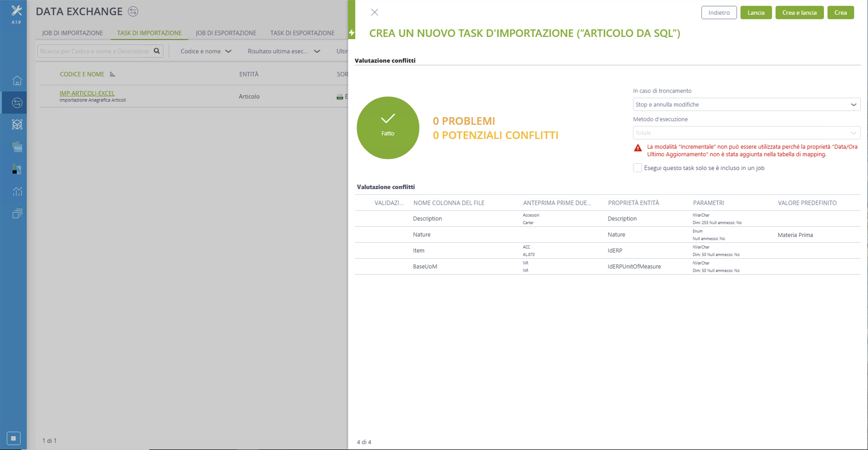The height and width of the screenshot is (450, 868).
Task: Expand the 'In caso di troncamento' dropdown
Action: click(746, 105)
